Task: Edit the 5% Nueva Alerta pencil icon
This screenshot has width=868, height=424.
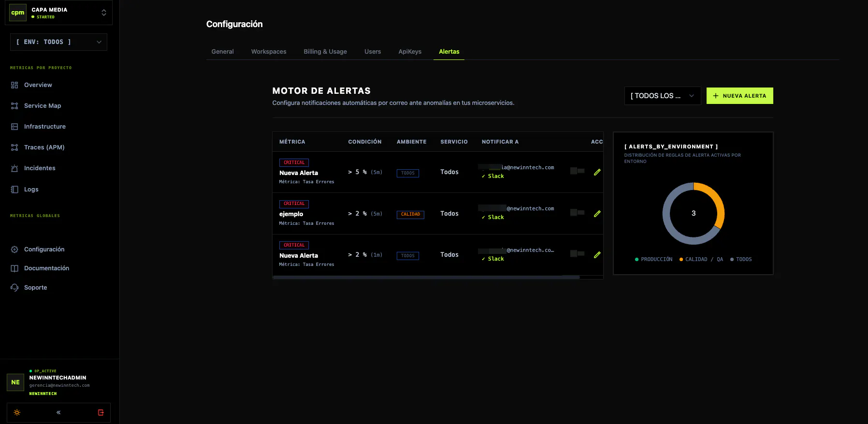Action: point(597,172)
